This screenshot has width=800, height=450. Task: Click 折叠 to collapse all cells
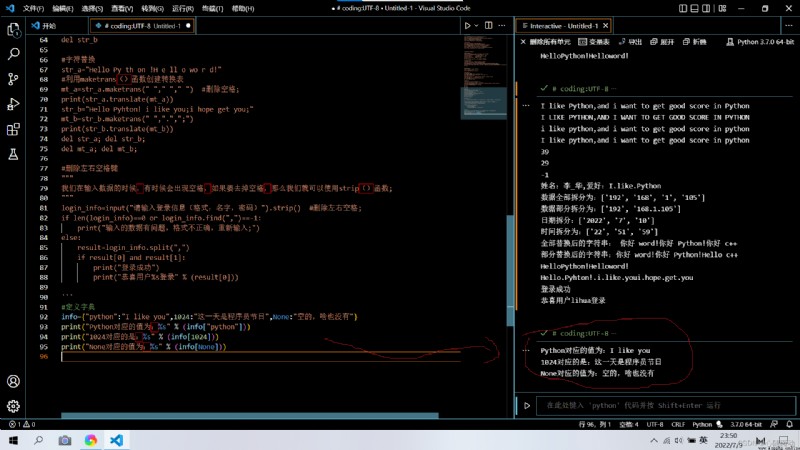coord(694,42)
